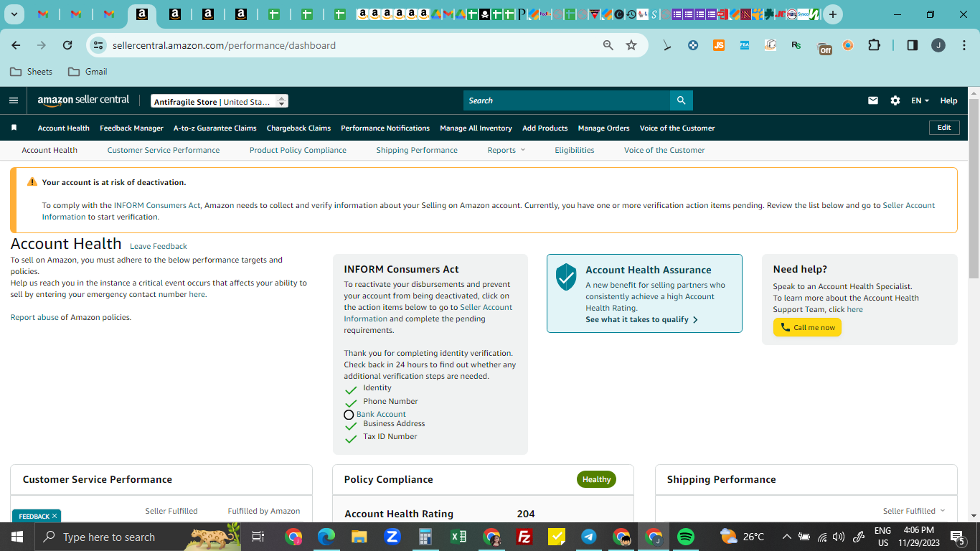Toggle the Chrome side panel icon
980x551 pixels.
click(x=913, y=45)
